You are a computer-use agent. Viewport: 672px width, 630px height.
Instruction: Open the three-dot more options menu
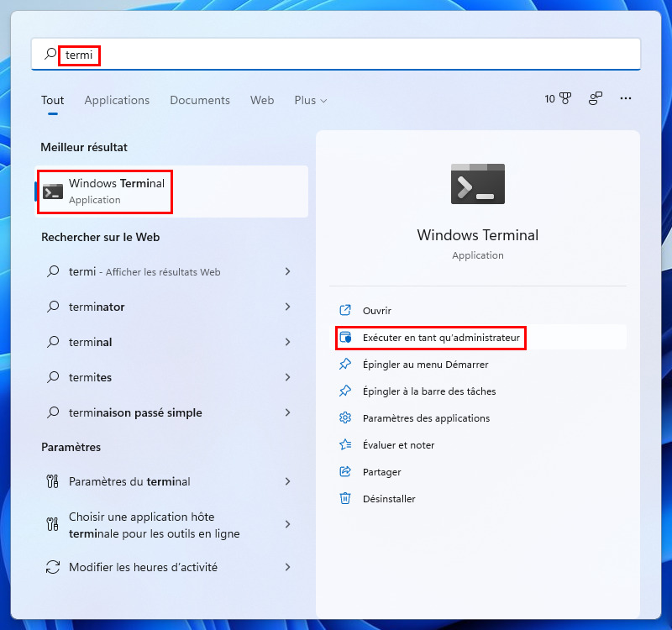pos(625,99)
